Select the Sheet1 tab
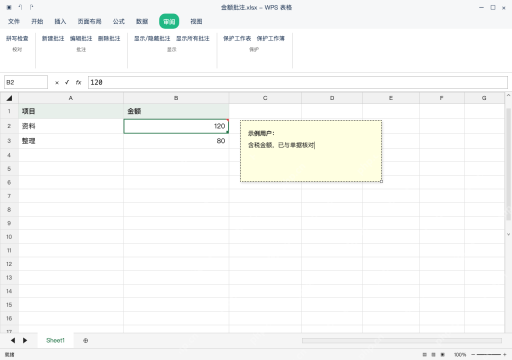This screenshot has height=360, width=512. tap(55, 340)
